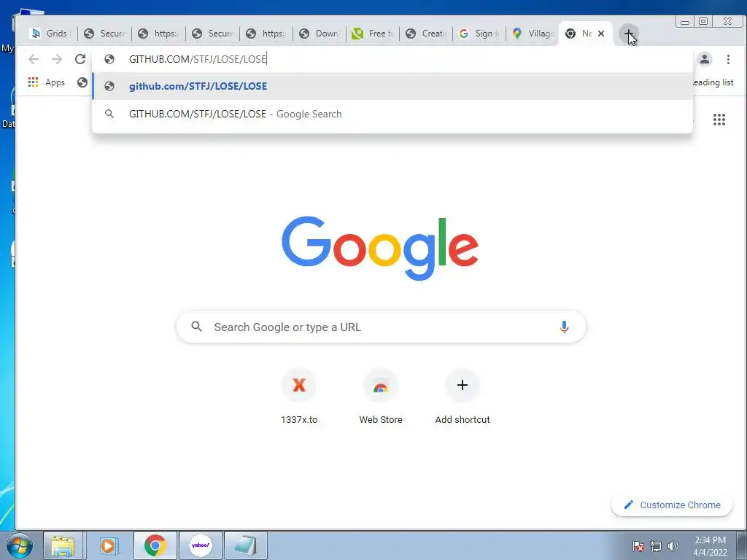Open the 1337x.to shortcut

[x=299, y=397]
